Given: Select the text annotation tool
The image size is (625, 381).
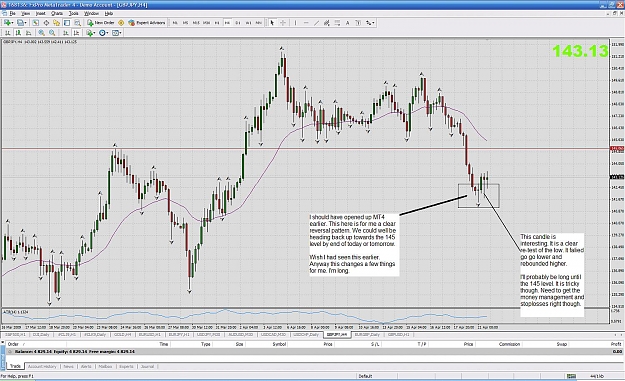Looking at the screenshot, I should (347, 23).
